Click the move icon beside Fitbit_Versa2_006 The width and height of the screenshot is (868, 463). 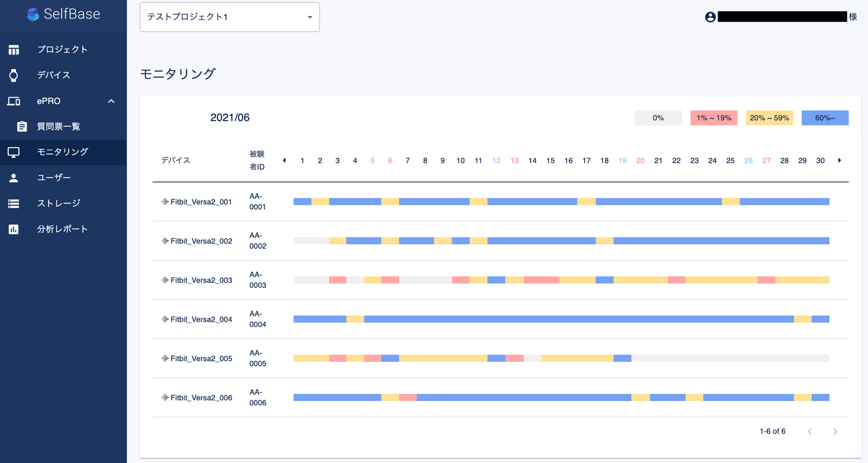165,397
